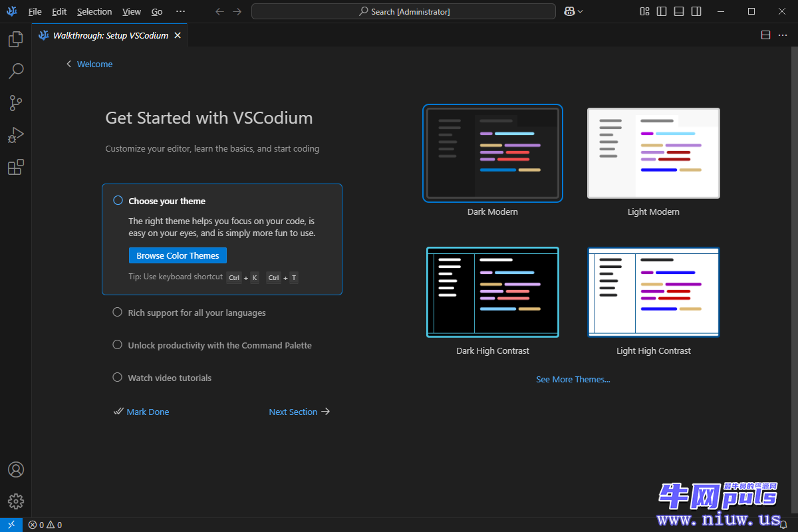
Task: Toggle the Primary Side Bar
Action: pyautogui.click(x=662, y=11)
